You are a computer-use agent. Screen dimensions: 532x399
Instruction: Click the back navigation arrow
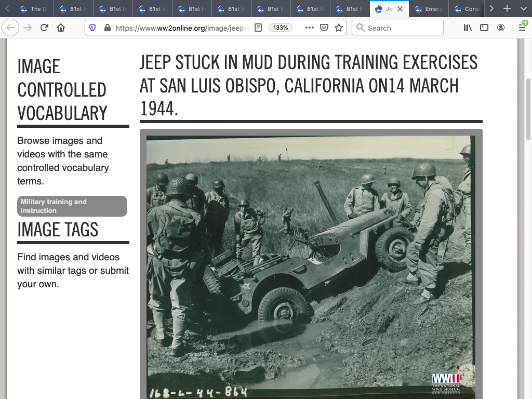click(x=11, y=28)
